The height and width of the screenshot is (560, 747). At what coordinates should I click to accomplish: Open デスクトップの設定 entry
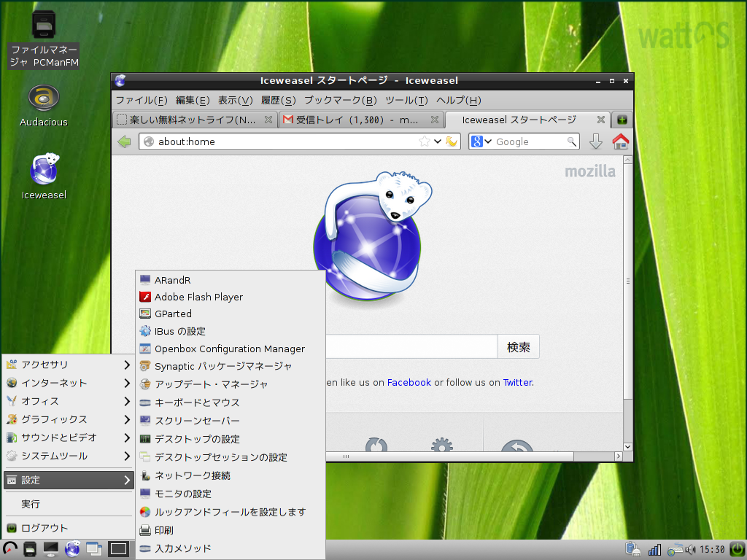(x=231, y=439)
